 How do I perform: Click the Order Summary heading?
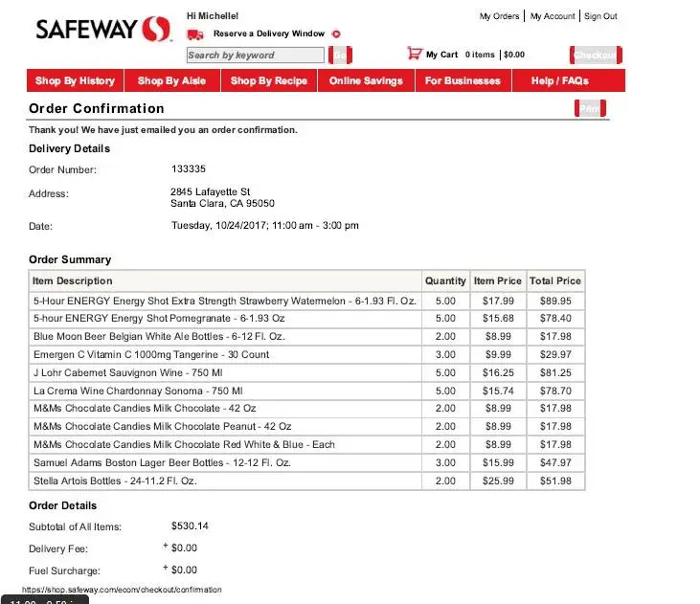70,259
